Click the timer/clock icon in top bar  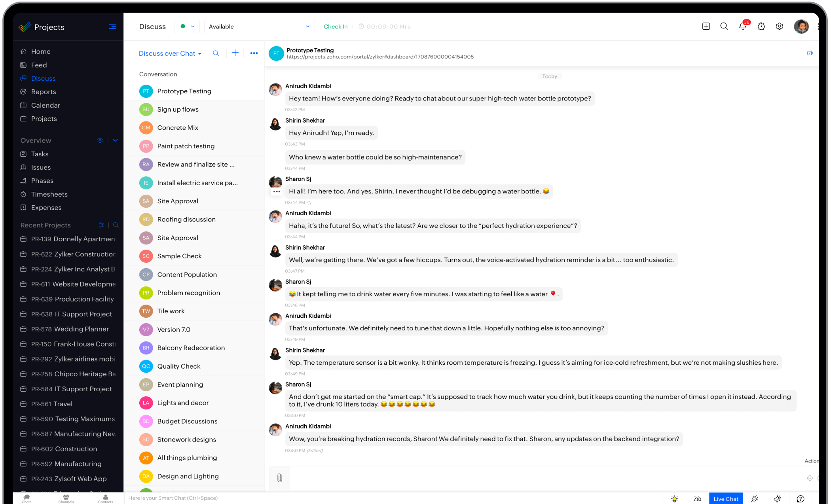(761, 26)
